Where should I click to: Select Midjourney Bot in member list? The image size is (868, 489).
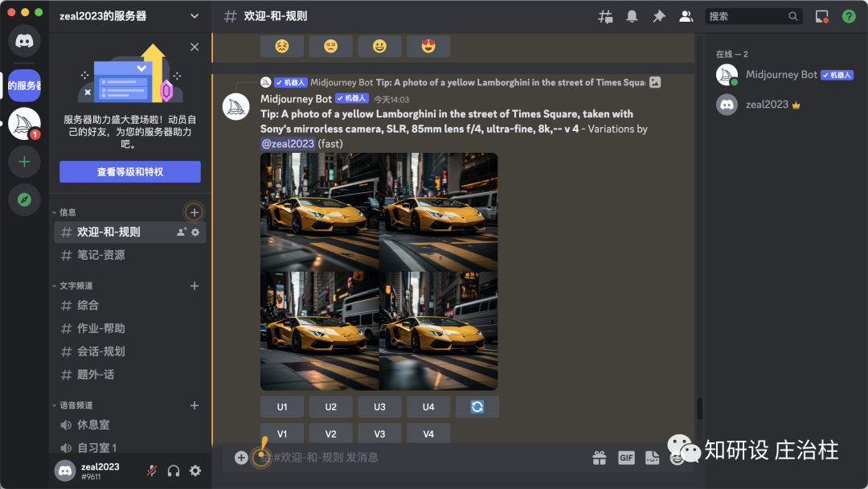click(785, 75)
